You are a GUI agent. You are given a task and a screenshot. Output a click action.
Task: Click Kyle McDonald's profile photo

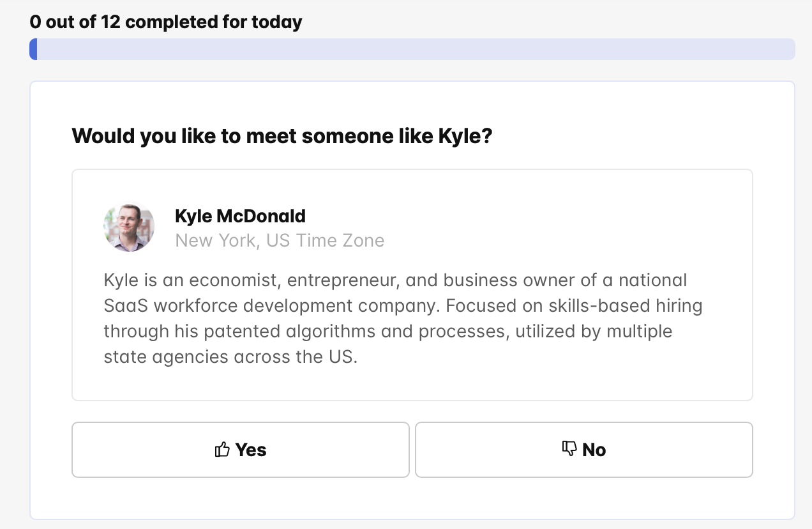tap(129, 227)
